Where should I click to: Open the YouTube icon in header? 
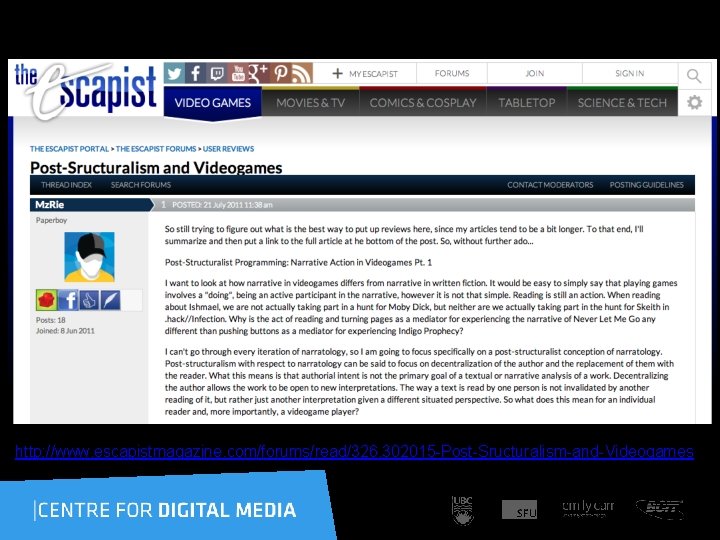click(238, 73)
